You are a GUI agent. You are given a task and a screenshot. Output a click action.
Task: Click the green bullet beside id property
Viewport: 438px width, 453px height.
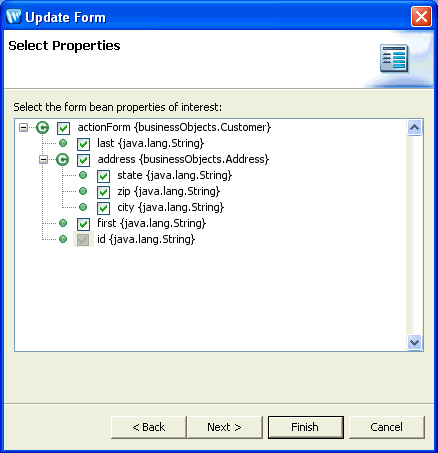[63, 239]
